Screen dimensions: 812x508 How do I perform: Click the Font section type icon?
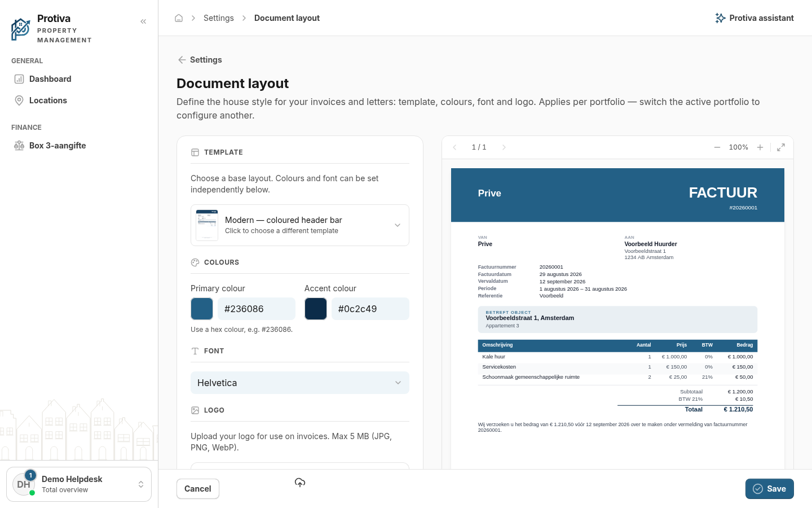[x=195, y=351]
